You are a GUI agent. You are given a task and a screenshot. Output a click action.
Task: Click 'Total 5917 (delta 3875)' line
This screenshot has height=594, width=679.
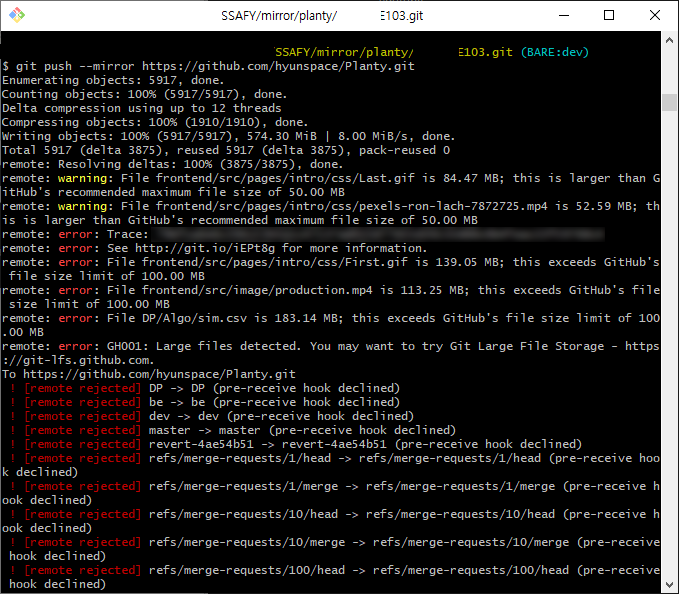tap(226, 150)
